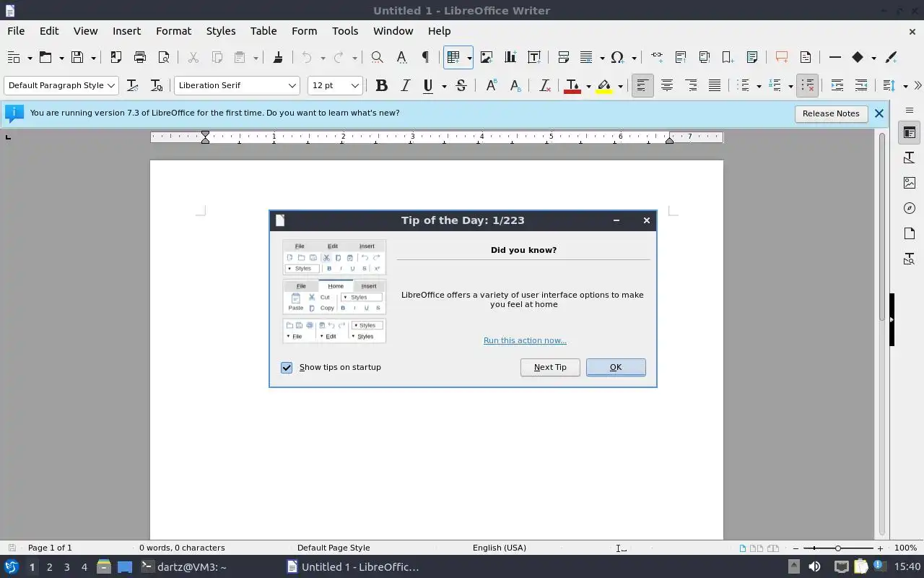Viewport: 924px width, 578px height.
Task: Click the volume speaker tray icon
Action: [x=814, y=567]
